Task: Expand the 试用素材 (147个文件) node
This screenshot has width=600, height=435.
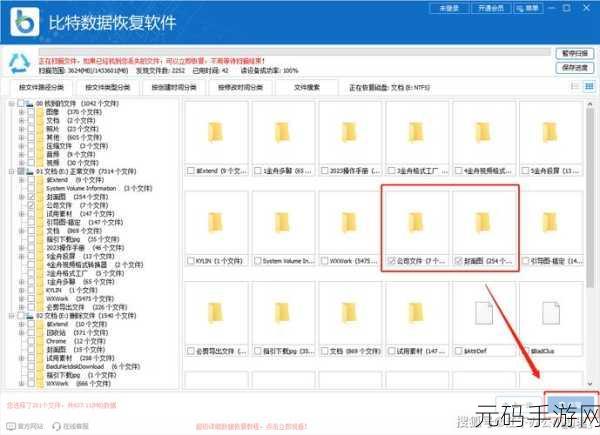Action: 21,214
